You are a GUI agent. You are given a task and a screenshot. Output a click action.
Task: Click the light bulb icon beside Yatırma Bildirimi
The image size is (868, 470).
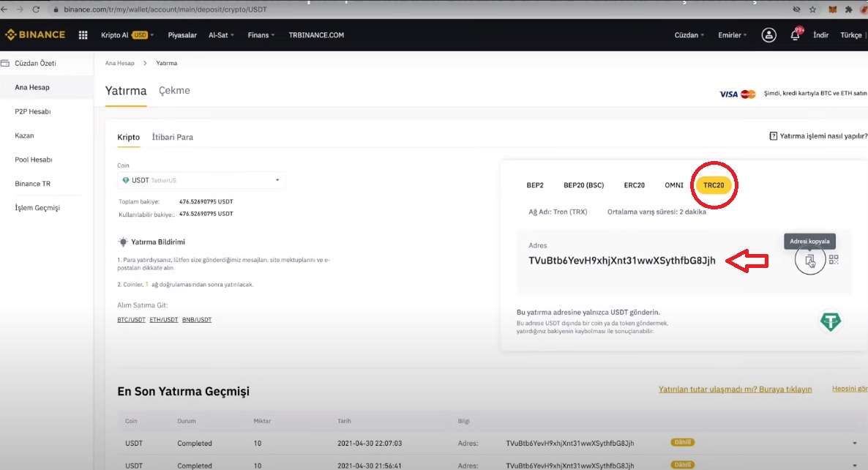123,242
